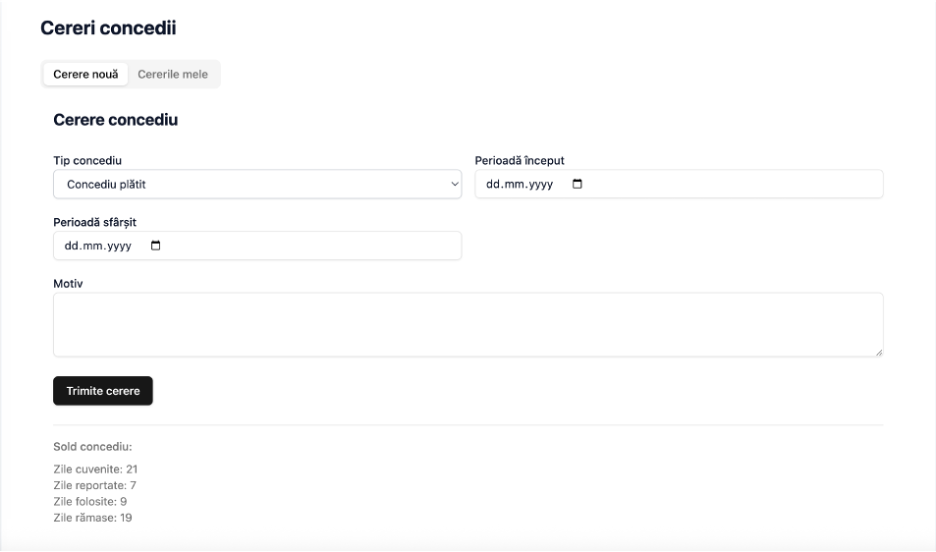The width and height of the screenshot is (936, 552).
Task: Open the Concediu plătit select box
Action: [x=256, y=184]
